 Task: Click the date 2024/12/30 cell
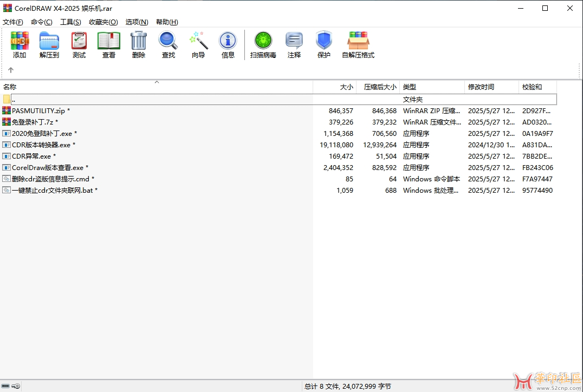click(x=491, y=145)
